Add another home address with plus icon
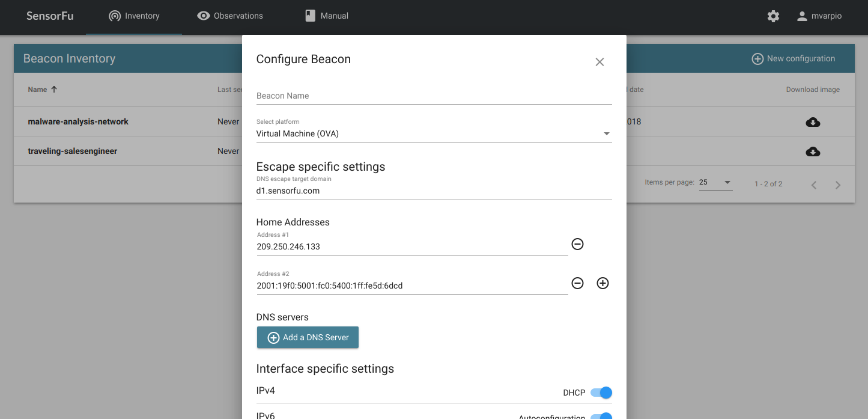 (602, 283)
